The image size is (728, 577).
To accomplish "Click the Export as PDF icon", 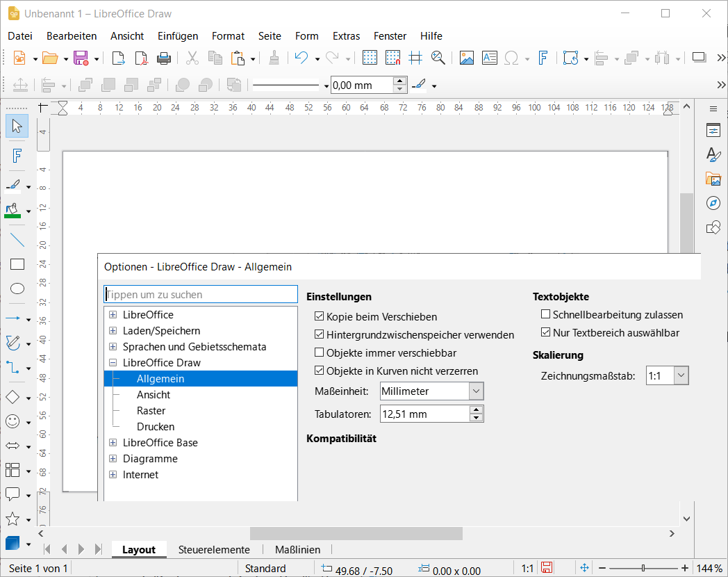I will pos(141,58).
